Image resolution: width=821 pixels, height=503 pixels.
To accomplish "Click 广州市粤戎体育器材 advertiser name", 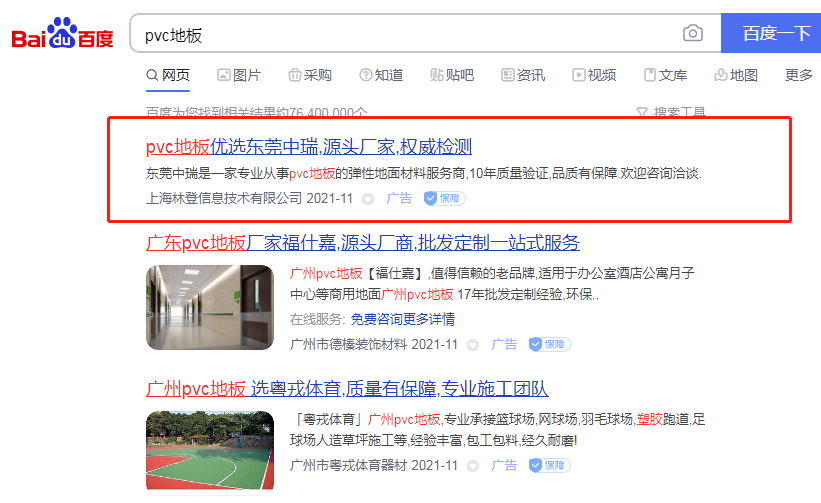I will pyautogui.click(x=348, y=465).
